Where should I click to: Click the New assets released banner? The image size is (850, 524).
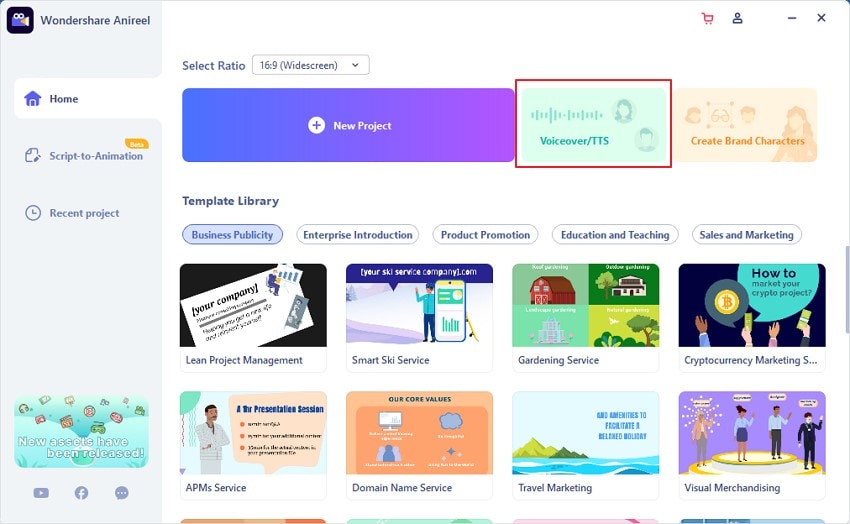(x=81, y=431)
